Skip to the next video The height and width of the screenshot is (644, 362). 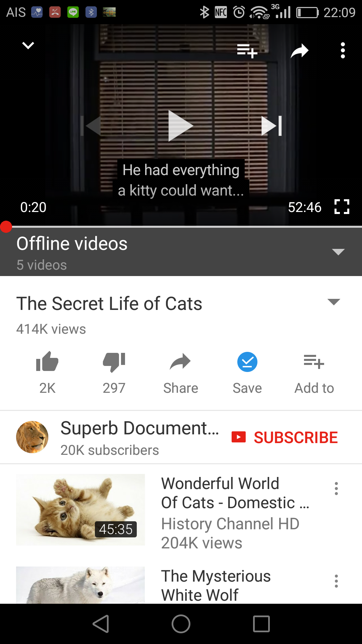[x=272, y=126]
